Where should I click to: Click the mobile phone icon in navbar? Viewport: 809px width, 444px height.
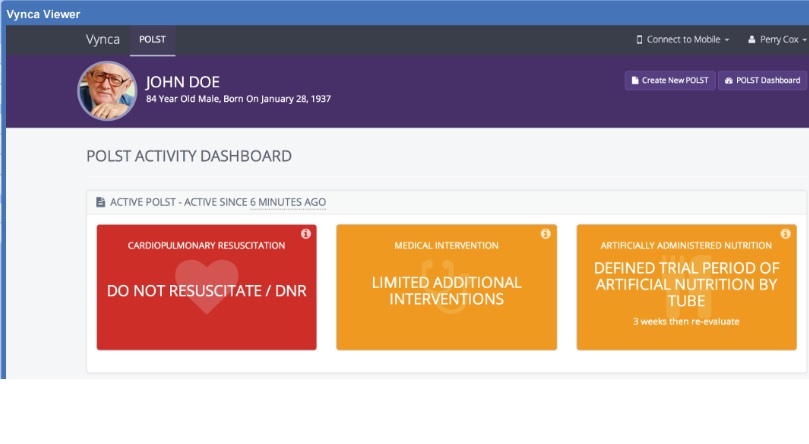(639, 40)
